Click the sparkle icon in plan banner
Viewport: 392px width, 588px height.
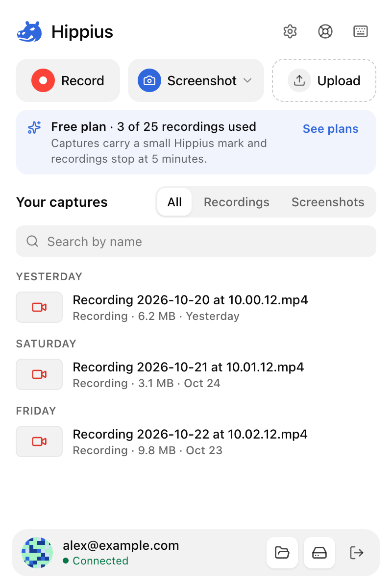click(34, 127)
